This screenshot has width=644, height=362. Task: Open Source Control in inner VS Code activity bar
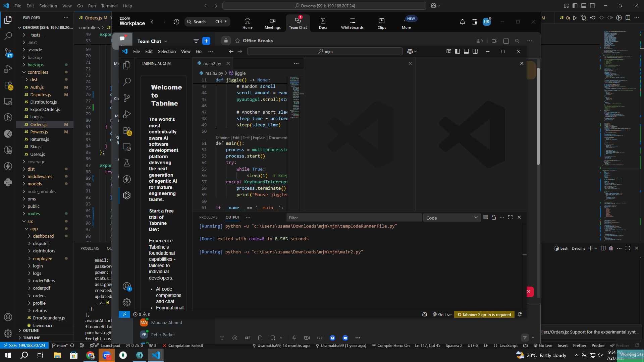[x=127, y=98]
